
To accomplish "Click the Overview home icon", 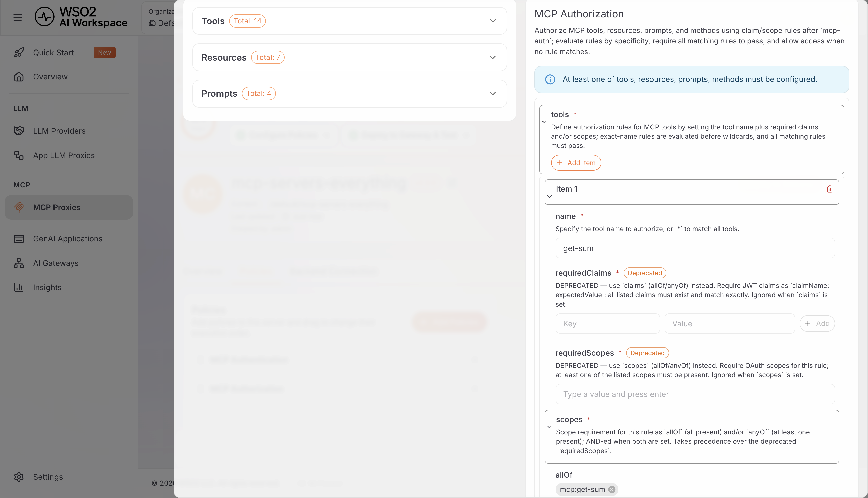I will pos(19,77).
